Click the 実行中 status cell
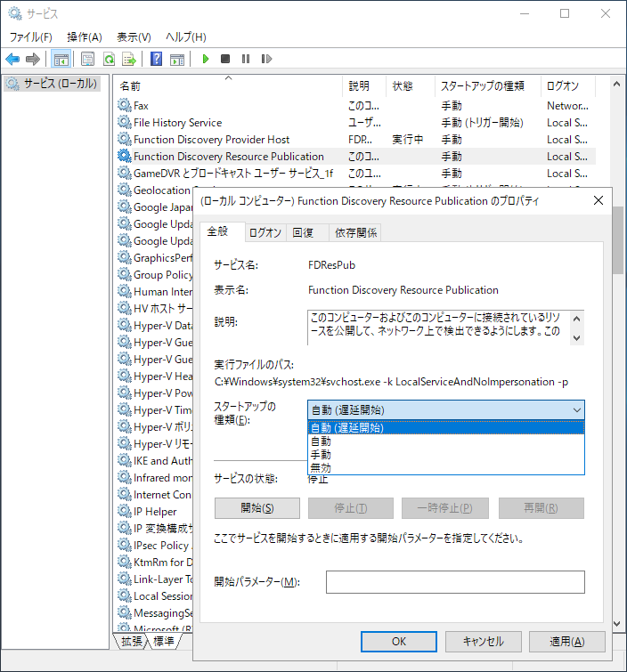The width and height of the screenshot is (627, 672). tap(407, 139)
